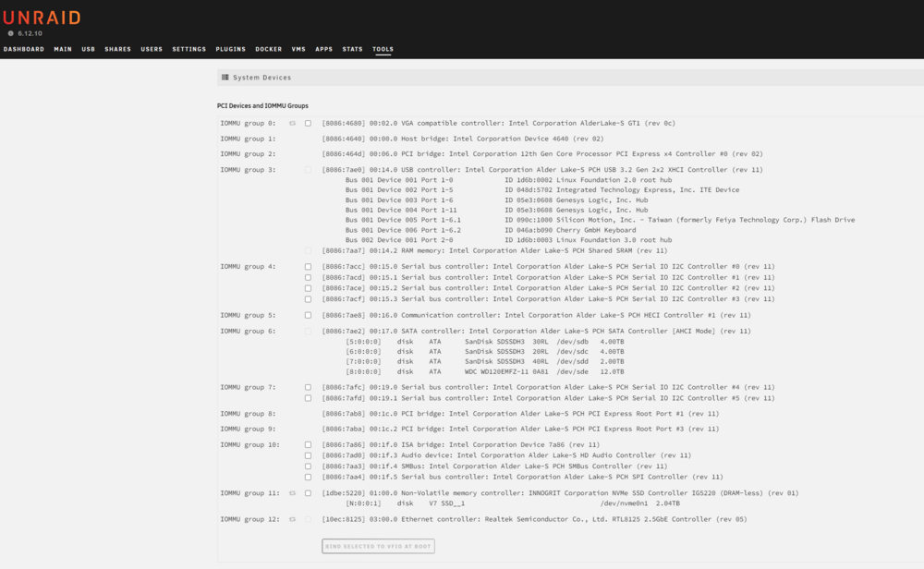
Task: Navigate to Users
Action: [x=152, y=50]
